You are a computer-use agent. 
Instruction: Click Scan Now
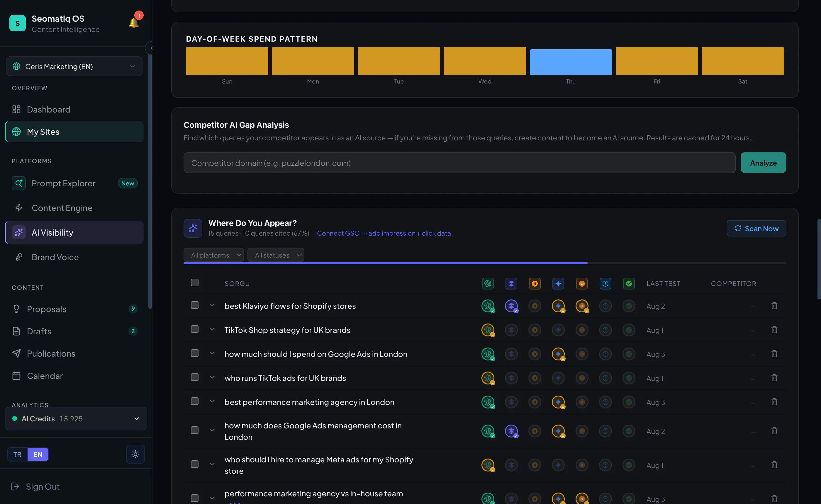pyautogui.click(x=756, y=229)
